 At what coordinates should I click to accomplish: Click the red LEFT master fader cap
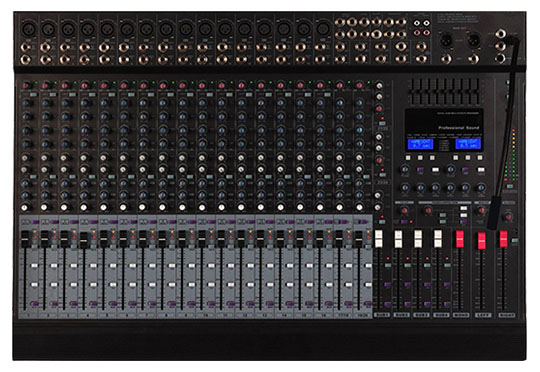coord(481,241)
